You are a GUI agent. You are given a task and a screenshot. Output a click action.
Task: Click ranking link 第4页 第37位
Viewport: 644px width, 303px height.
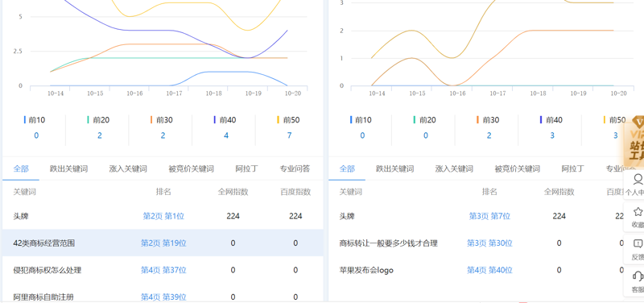point(163,270)
